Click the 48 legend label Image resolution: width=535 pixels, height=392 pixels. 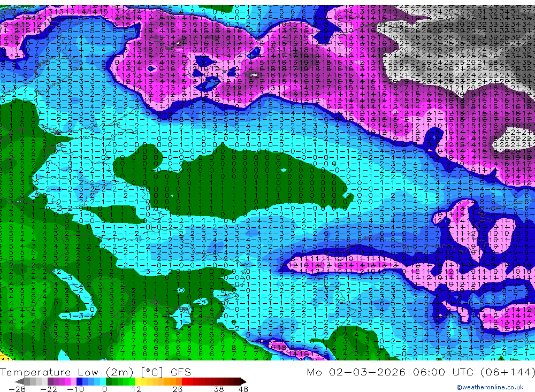(243, 389)
